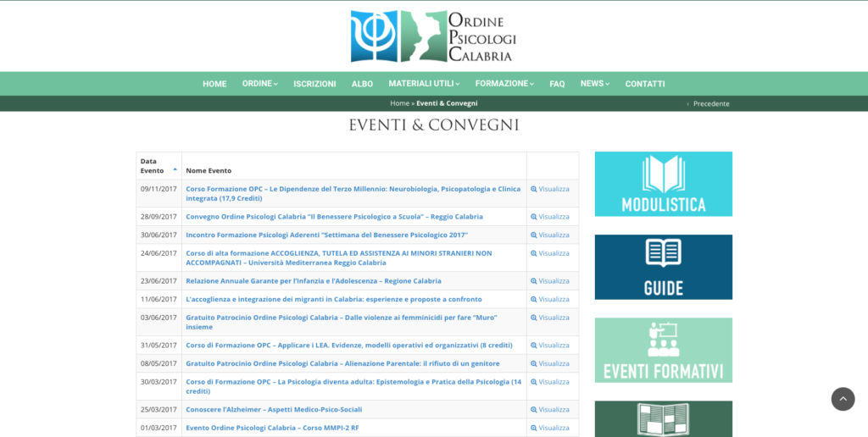Click the Home breadcrumb link
The width and height of the screenshot is (868, 437).
[x=399, y=103]
